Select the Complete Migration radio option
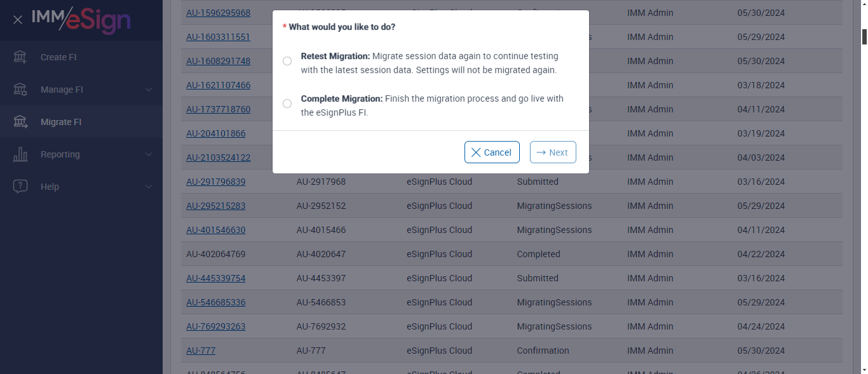This screenshot has height=374, width=868. pyautogui.click(x=287, y=104)
